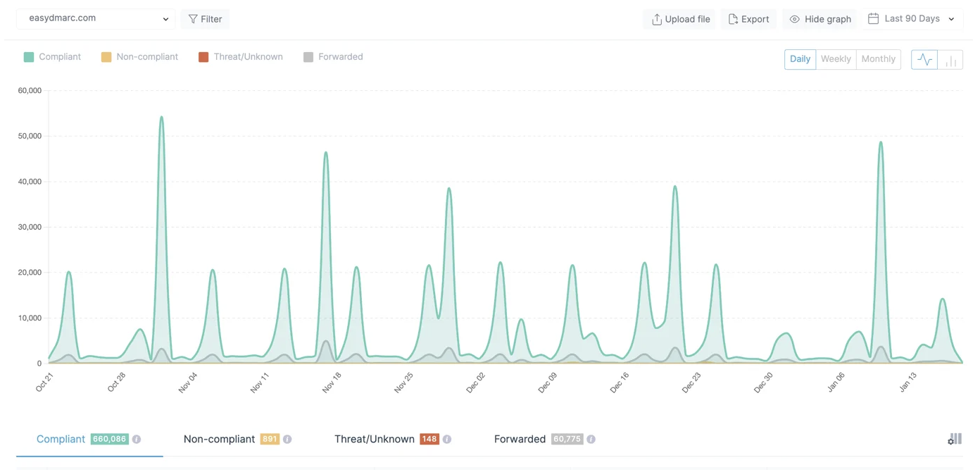Click the Export button
Screen dimensions: 980x472
point(748,19)
